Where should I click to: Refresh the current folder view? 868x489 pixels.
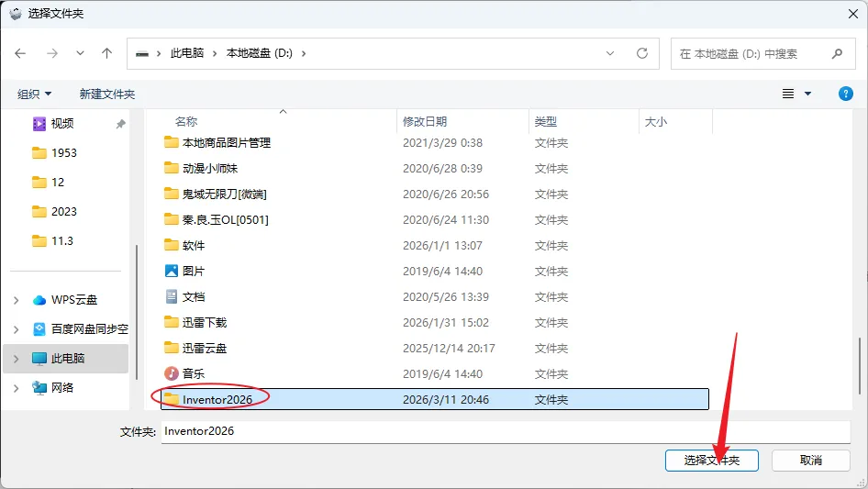642,53
